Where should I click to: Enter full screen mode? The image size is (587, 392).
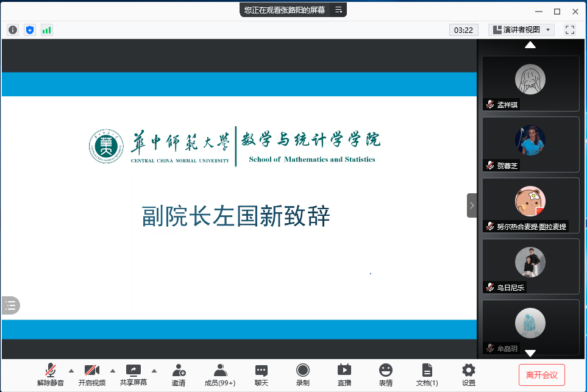click(x=570, y=29)
